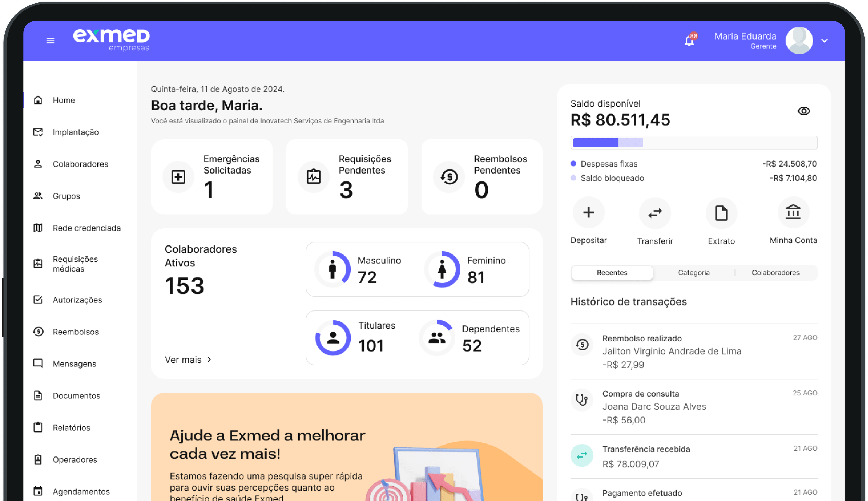Click the Reembolsos Pendentes refund icon
This screenshot has width=868, height=501.
click(449, 177)
